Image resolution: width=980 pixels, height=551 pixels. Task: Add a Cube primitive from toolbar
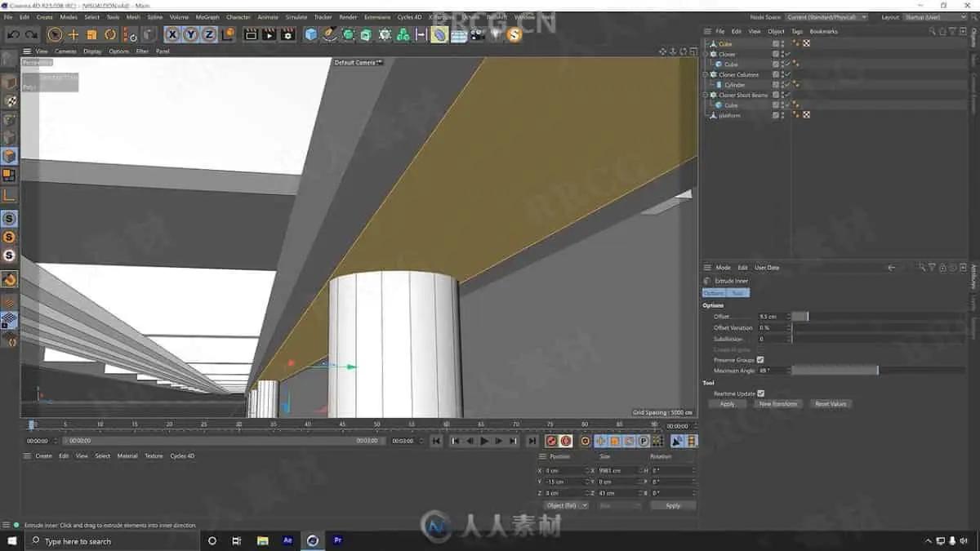click(x=311, y=34)
